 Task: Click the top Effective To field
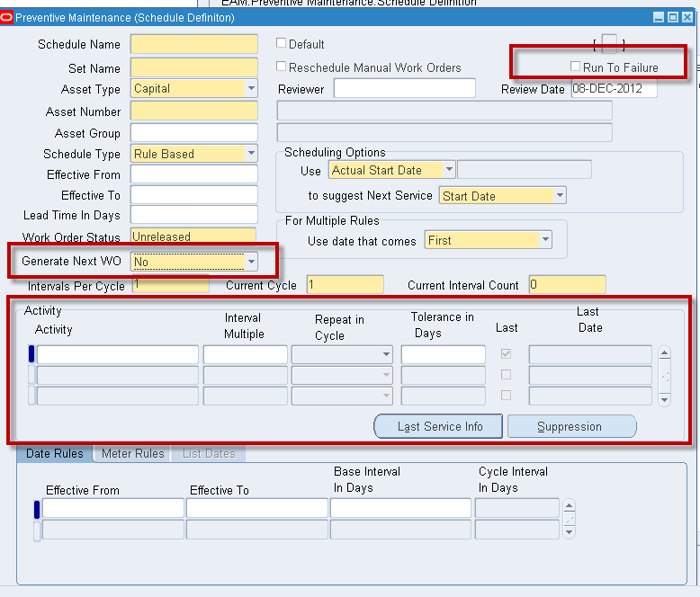[x=194, y=195]
